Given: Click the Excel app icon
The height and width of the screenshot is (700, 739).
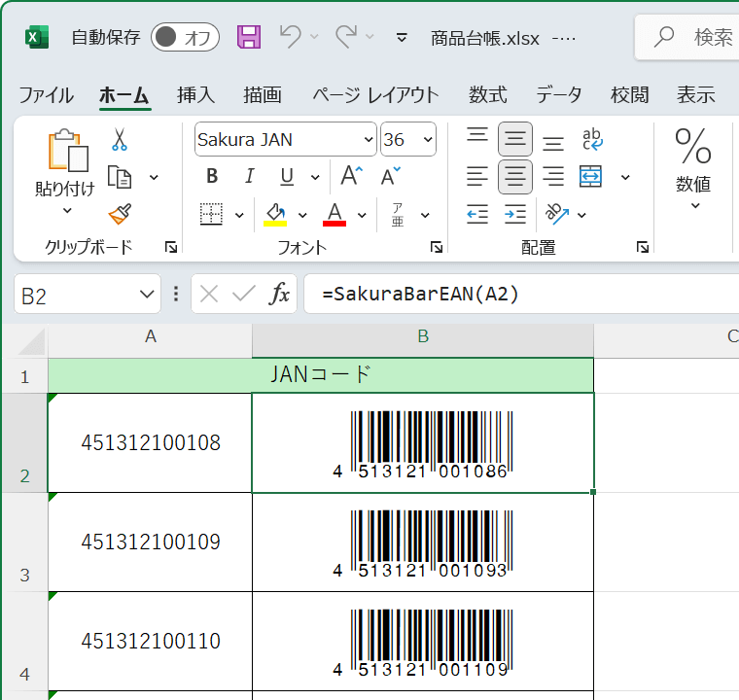Looking at the screenshot, I should click(x=37, y=37).
